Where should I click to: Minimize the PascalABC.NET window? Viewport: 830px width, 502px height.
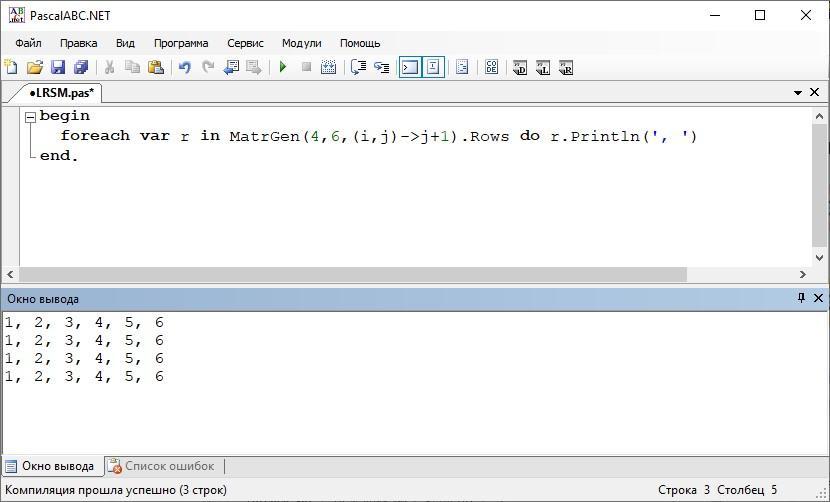pos(715,15)
